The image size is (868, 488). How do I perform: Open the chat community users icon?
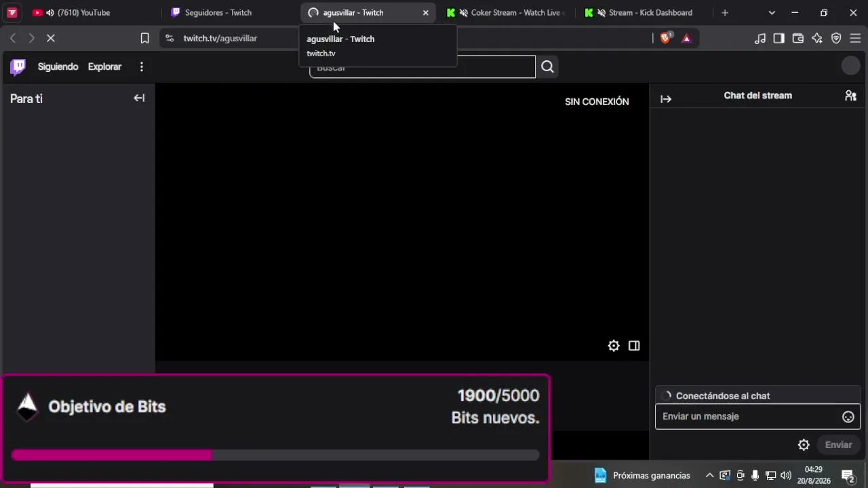coord(850,96)
